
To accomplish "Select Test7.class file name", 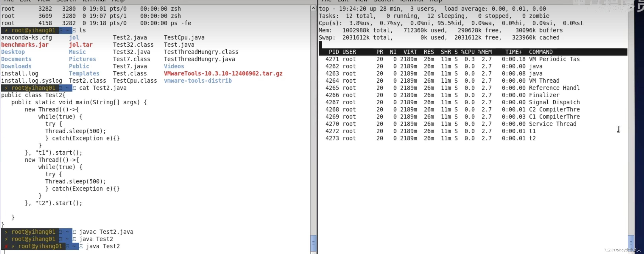I will click(132, 59).
